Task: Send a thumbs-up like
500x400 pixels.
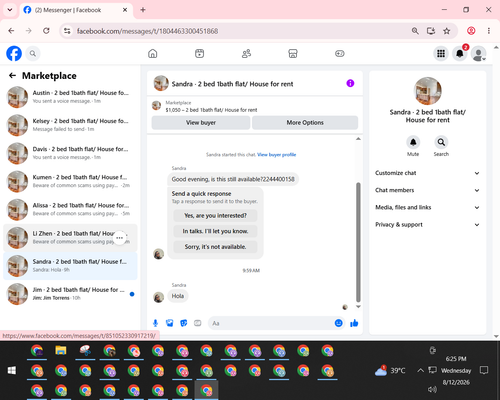Action: click(354, 323)
